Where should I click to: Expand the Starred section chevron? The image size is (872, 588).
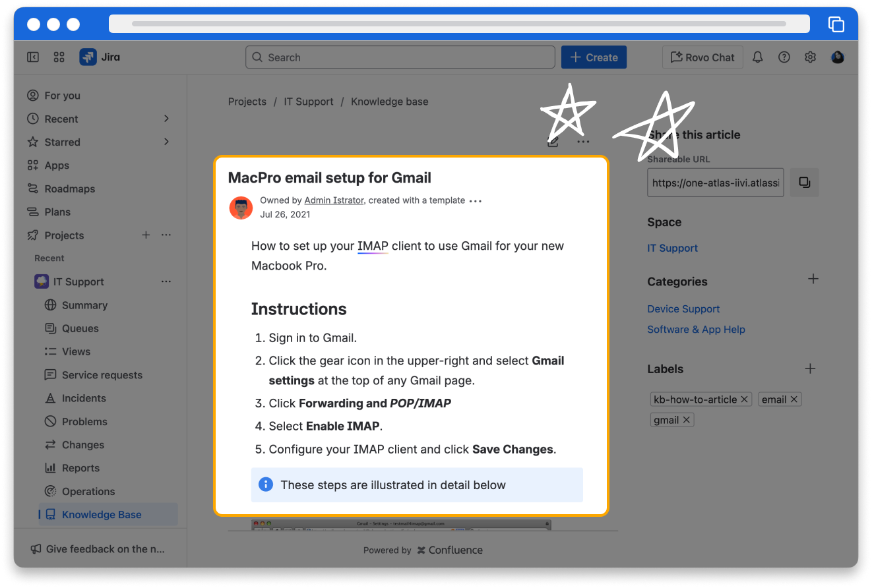point(166,142)
